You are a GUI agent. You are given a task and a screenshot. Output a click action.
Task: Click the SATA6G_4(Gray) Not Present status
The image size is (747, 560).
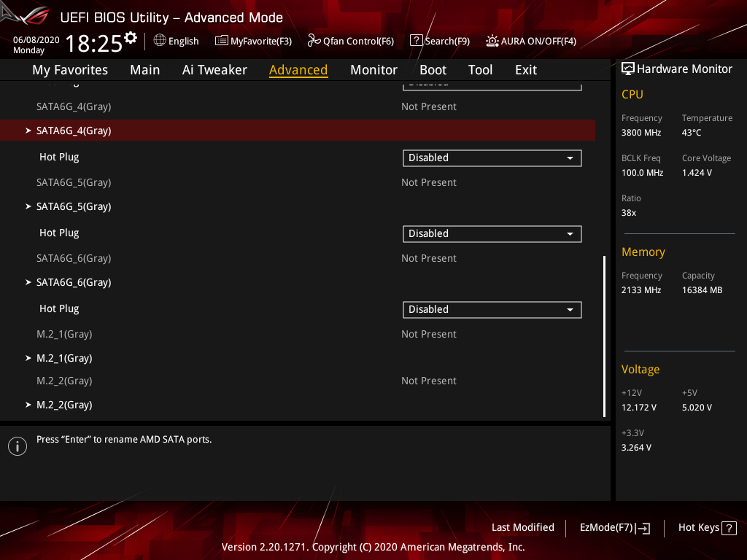pos(429,106)
